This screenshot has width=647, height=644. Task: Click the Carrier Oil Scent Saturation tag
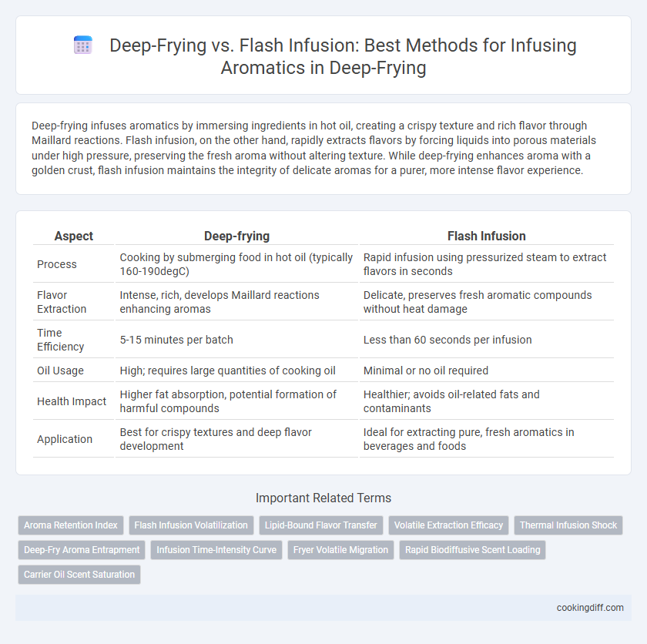(x=79, y=575)
